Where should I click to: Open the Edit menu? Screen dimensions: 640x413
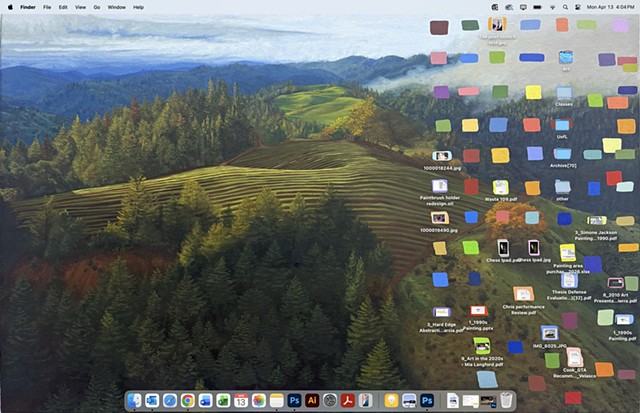click(63, 7)
